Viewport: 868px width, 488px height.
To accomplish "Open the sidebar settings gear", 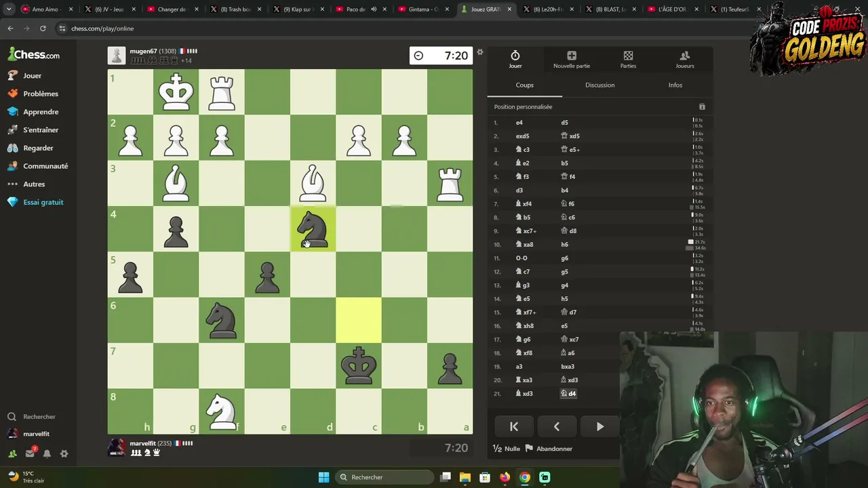I will [64, 453].
